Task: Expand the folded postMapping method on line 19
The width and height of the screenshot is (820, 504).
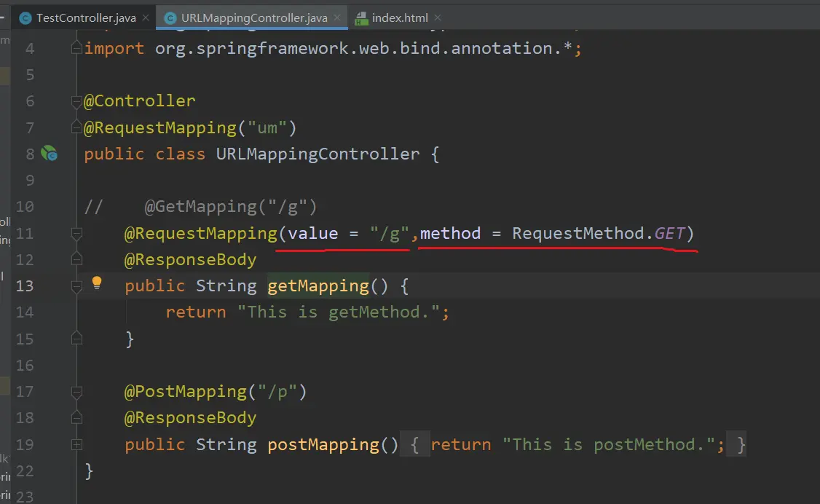Action: click(x=76, y=444)
